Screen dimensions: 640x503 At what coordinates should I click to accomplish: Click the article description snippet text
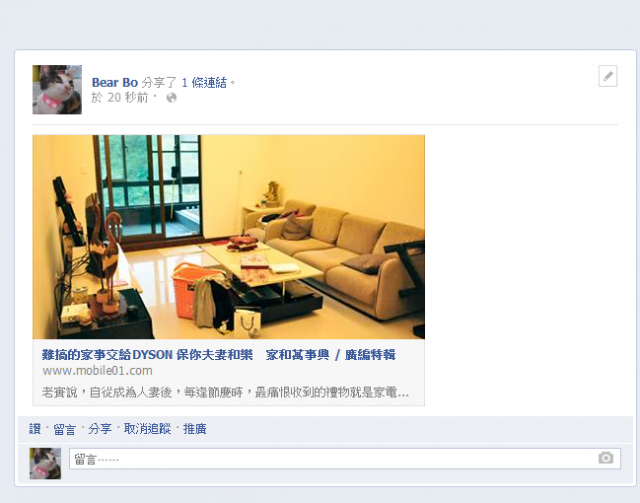click(225, 392)
